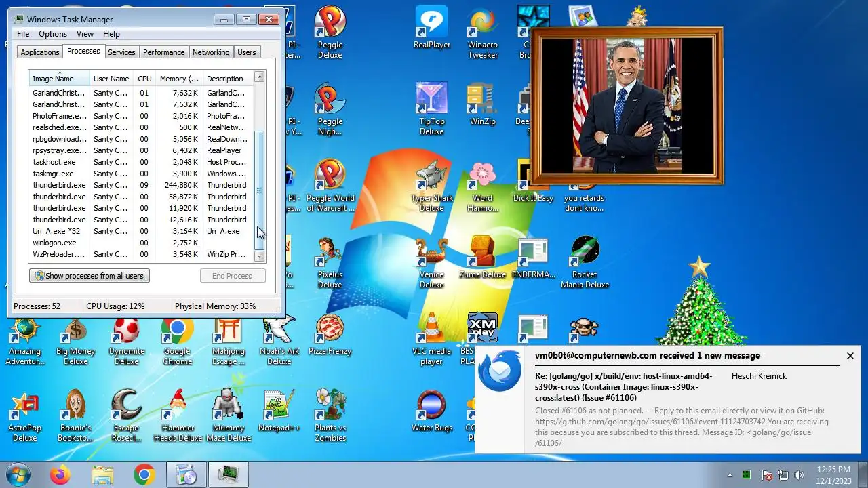Open Mummy Maze Deluxe shortcut
868x488 pixels.
tap(229, 415)
